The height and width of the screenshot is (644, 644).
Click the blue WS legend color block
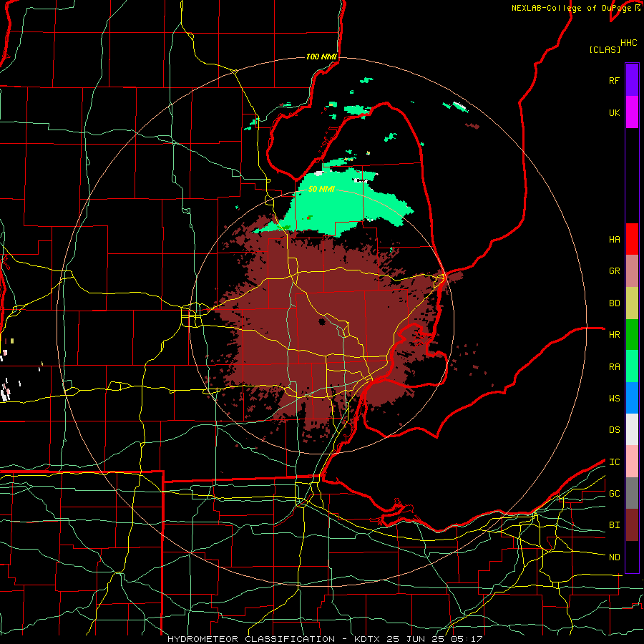[x=632, y=398]
